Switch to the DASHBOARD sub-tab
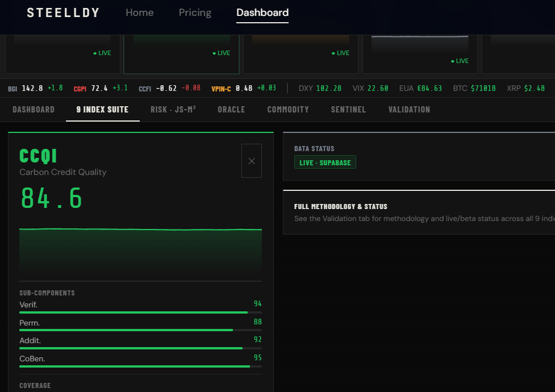Image resolution: width=555 pixels, height=392 pixels. pyautogui.click(x=34, y=110)
